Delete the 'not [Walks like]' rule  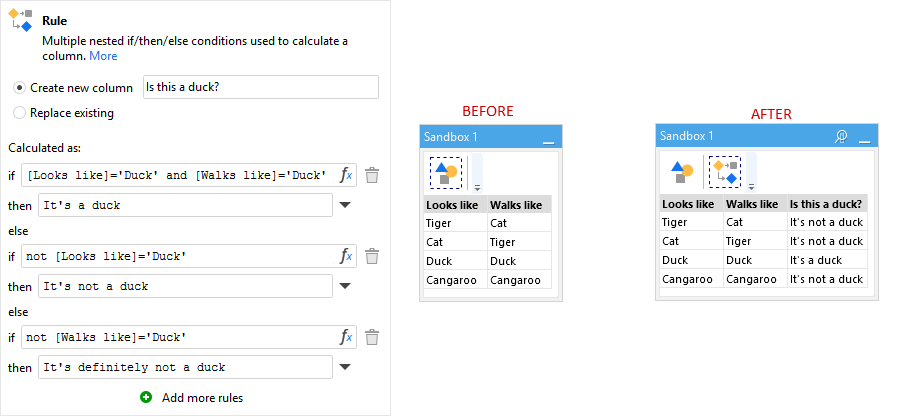coord(372,337)
